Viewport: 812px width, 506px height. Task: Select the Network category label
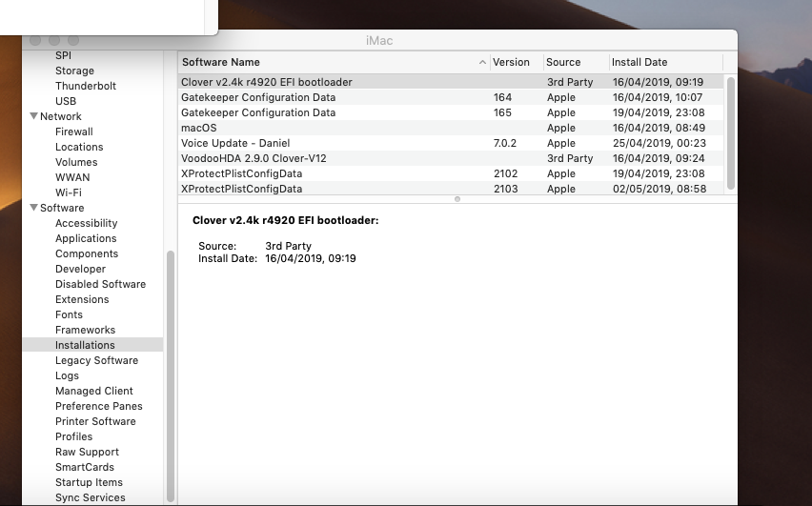pos(61,116)
